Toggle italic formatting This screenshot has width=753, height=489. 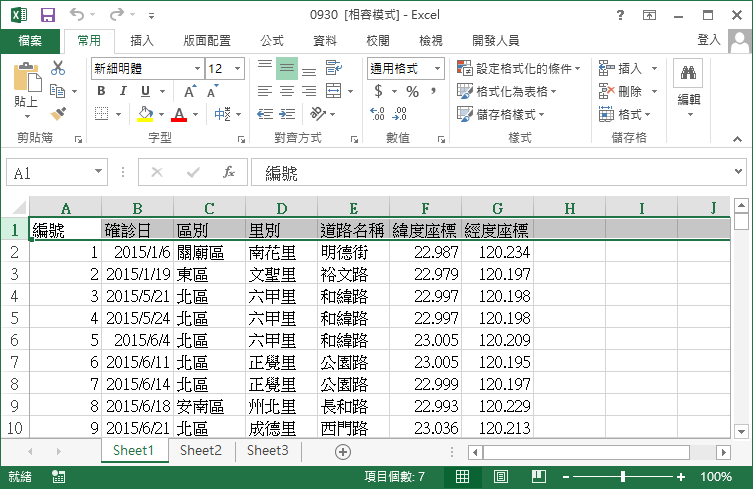point(123,91)
